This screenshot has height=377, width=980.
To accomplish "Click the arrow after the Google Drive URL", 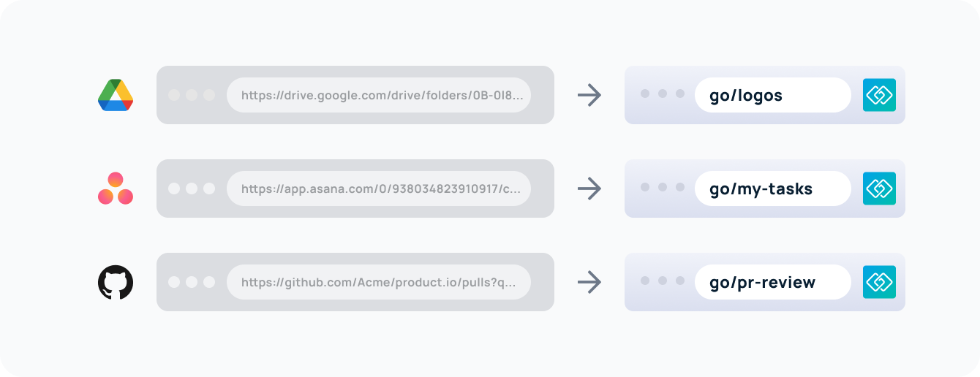I will pyautogui.click(x=589, y=95).
